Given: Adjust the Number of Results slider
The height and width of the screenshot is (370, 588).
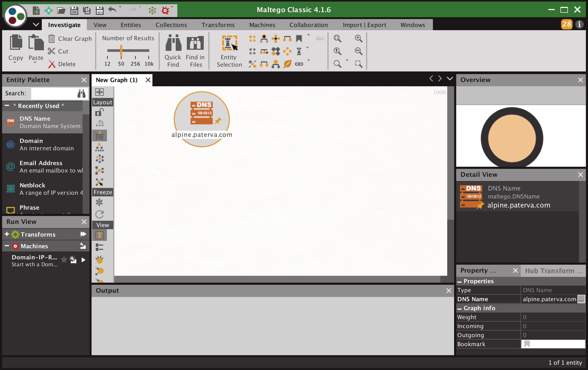Looking at the screenshot, I should point(121,50).
